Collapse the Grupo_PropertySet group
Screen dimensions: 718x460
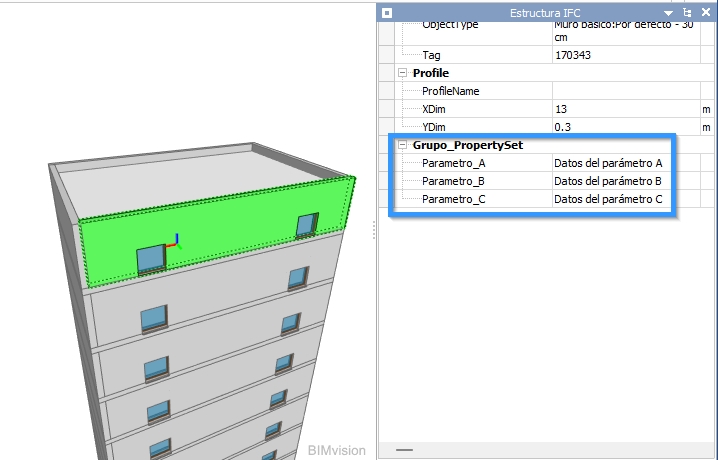pyautogui.click(x=403, y=145)
